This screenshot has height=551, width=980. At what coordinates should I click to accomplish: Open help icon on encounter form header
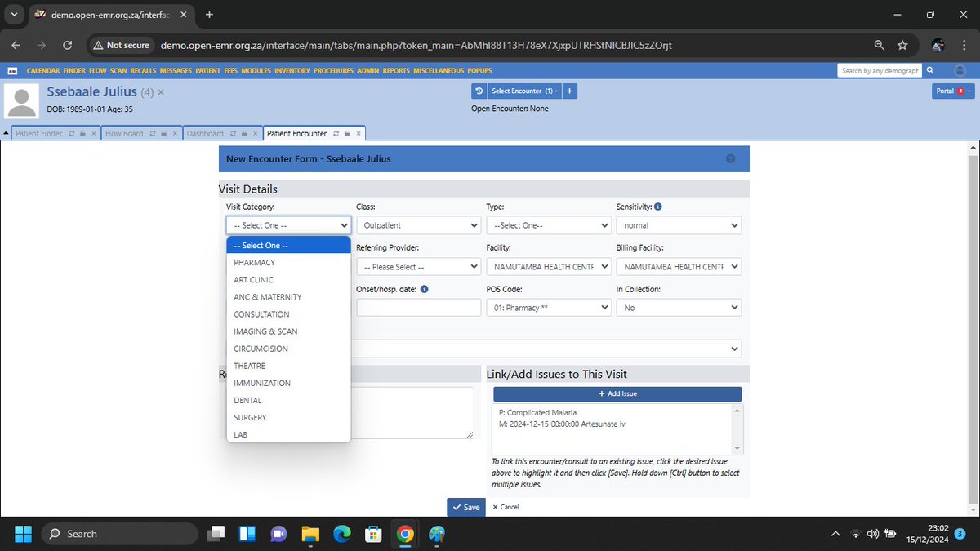point(730,158)
